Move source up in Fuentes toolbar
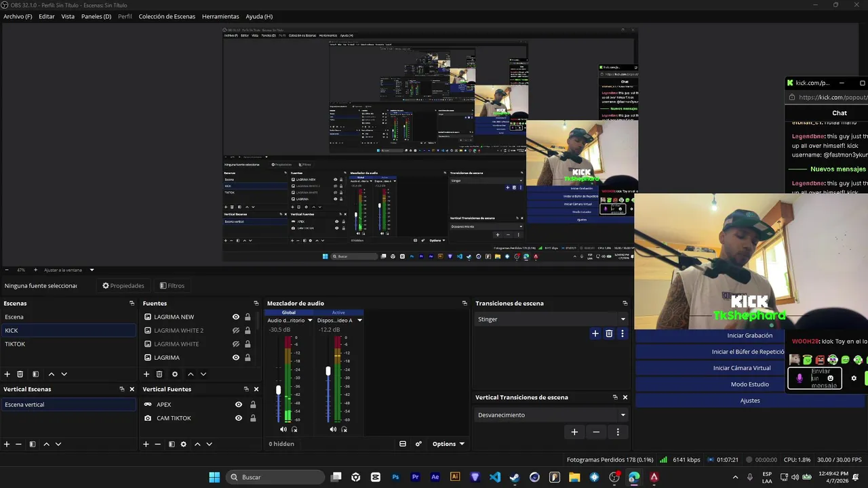 tap(191, 374)
